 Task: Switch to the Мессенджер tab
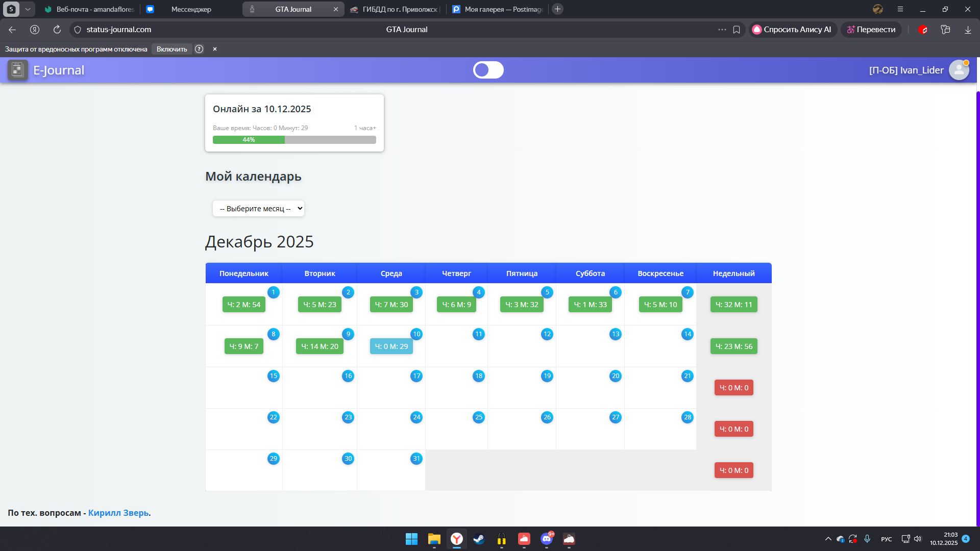191,9
